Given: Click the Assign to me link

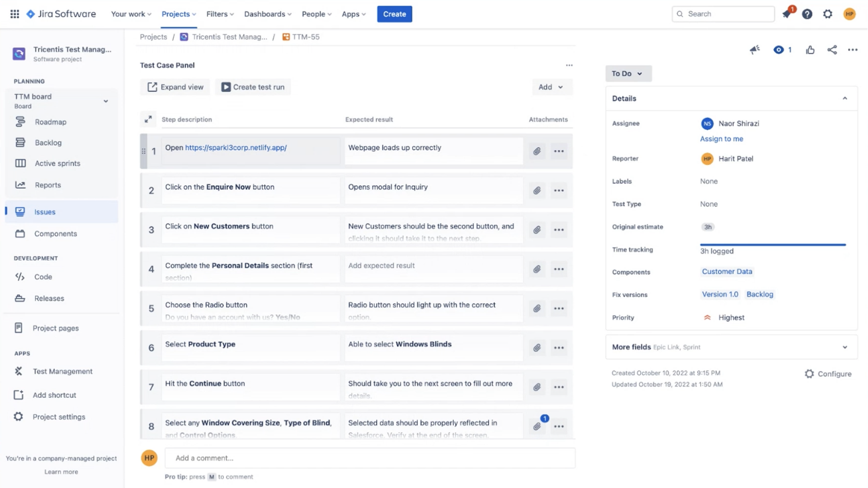Looking at the screenshot, I should pyautogui.click(x=721, y=139).
